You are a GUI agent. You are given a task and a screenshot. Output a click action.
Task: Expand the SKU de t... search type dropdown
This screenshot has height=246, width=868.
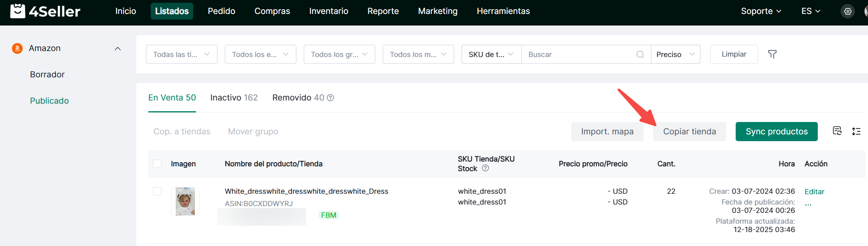pyautogui.click(x=491, y=54)
